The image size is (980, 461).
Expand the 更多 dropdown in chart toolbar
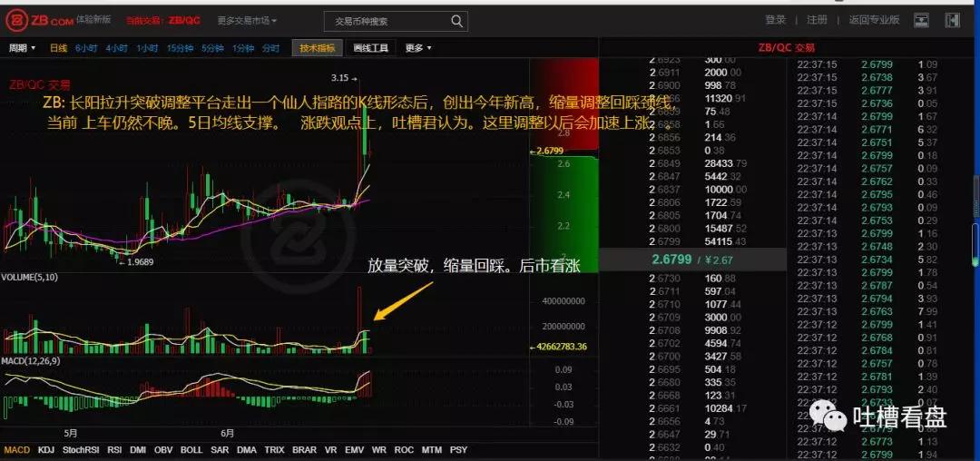pyautogui.click(x=418, y=47)
